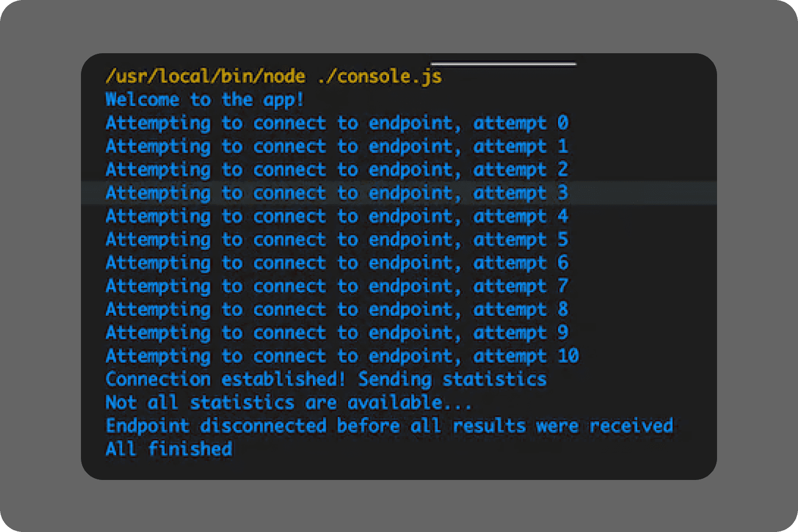Click the log line ending in attempt 9
The image size is (798, 532).
click(337, 332)
